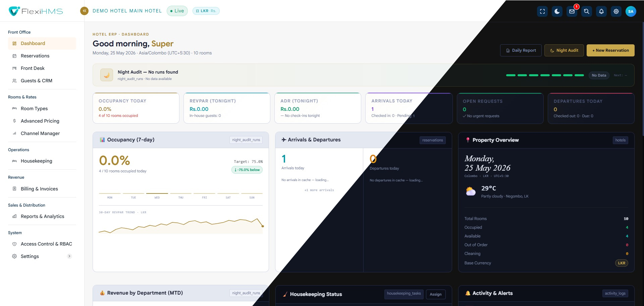Click the Settings gear icon in sidebar
The width and height of the screenshot is (644, 306).
(14, 256)
